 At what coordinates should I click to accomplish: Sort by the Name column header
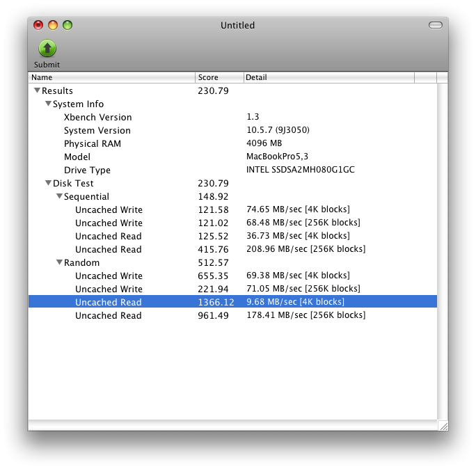coord(112,77)
